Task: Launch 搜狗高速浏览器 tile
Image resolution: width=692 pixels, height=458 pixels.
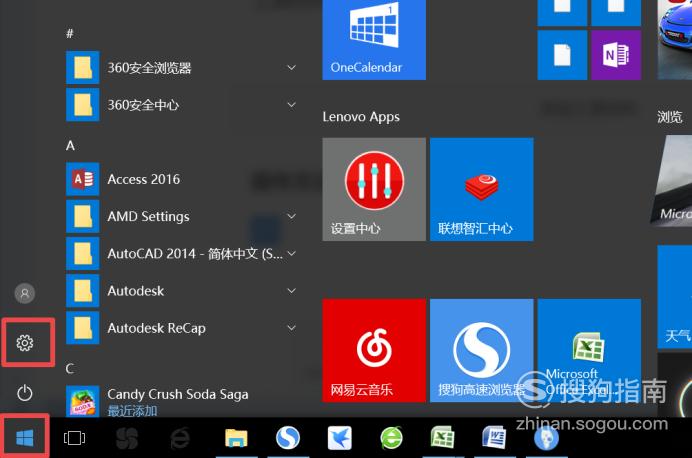Action: coord(481,350)
